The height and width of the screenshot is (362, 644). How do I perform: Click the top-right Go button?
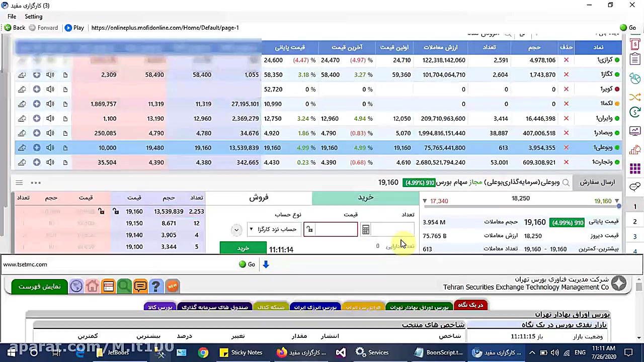point(628,28)
